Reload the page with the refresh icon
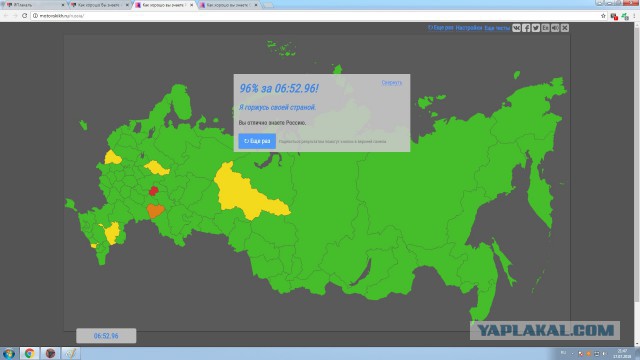Image resolution: width=640 pixels, height=360 pixels. pos(24,16)
